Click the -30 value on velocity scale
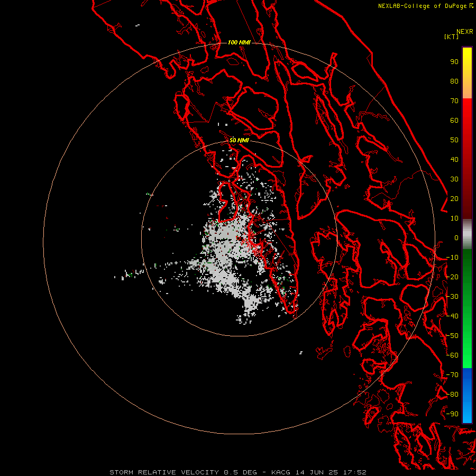The height and width of the screenshot is (476, 476). point(452,297)
